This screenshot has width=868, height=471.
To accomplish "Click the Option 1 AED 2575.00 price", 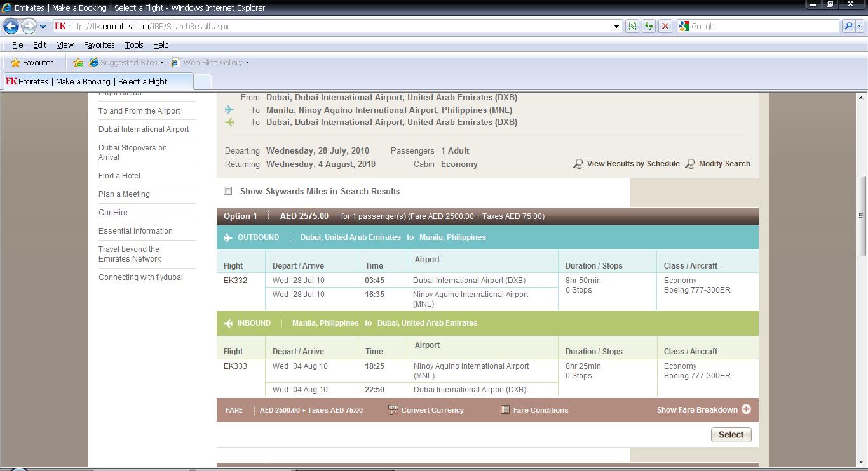I will click(x=304, y=216).
